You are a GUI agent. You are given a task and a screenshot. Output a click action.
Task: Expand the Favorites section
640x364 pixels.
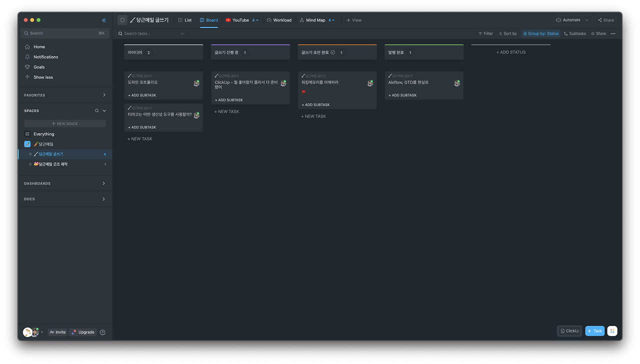point(104,95)
